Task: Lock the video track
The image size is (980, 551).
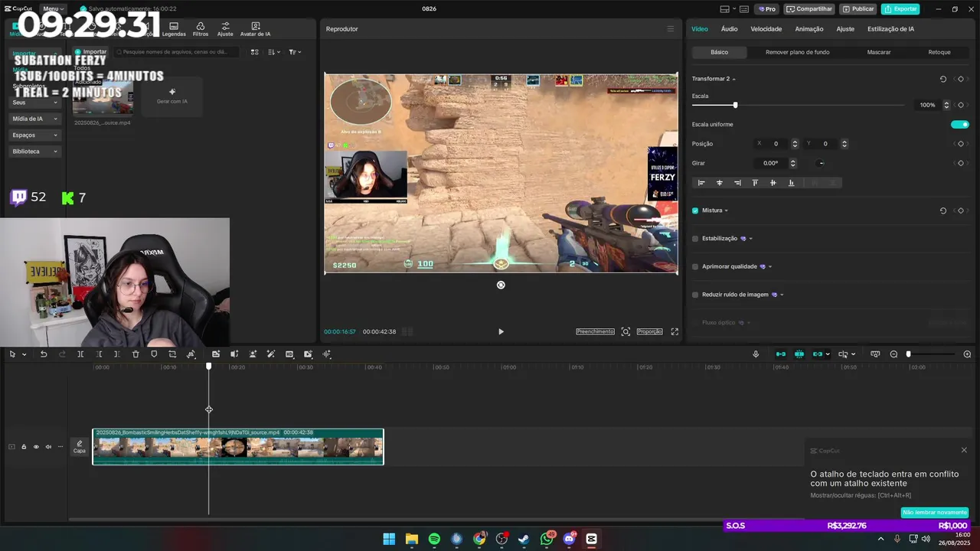Action: click(x=24, y=447)
